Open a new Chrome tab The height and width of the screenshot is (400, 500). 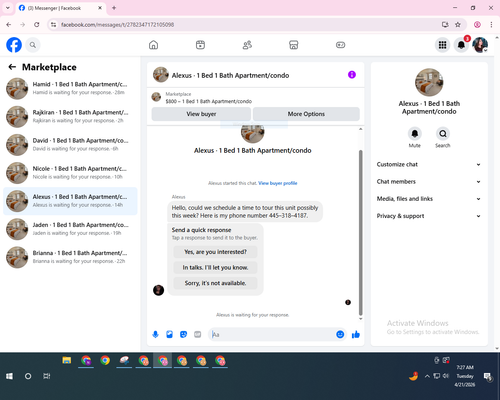point(114,8)
